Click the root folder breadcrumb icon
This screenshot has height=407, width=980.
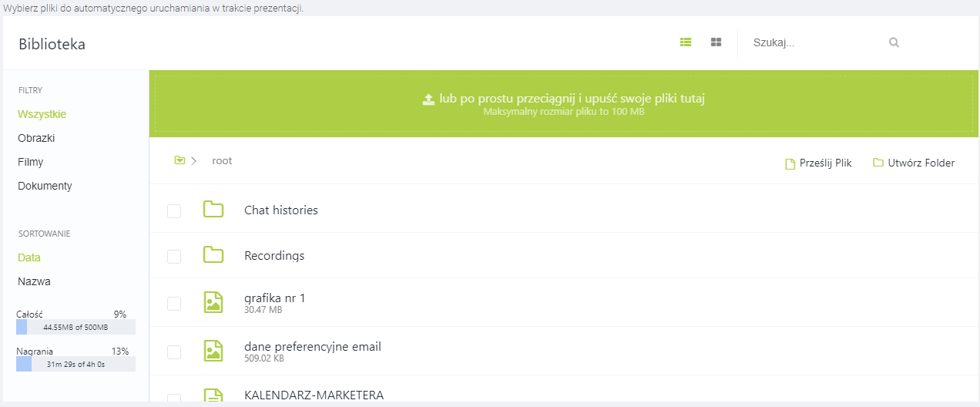[x=180, y=160]
